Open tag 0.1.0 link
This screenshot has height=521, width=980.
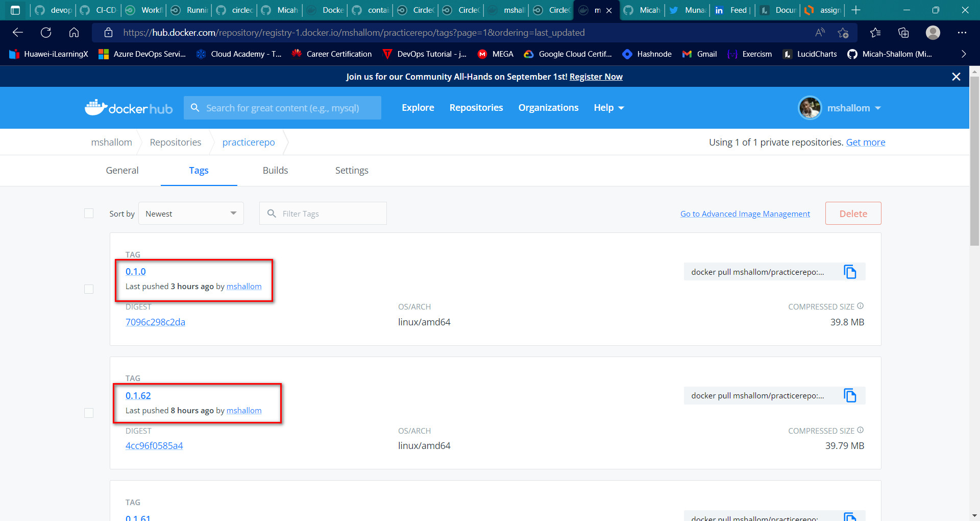136,272
